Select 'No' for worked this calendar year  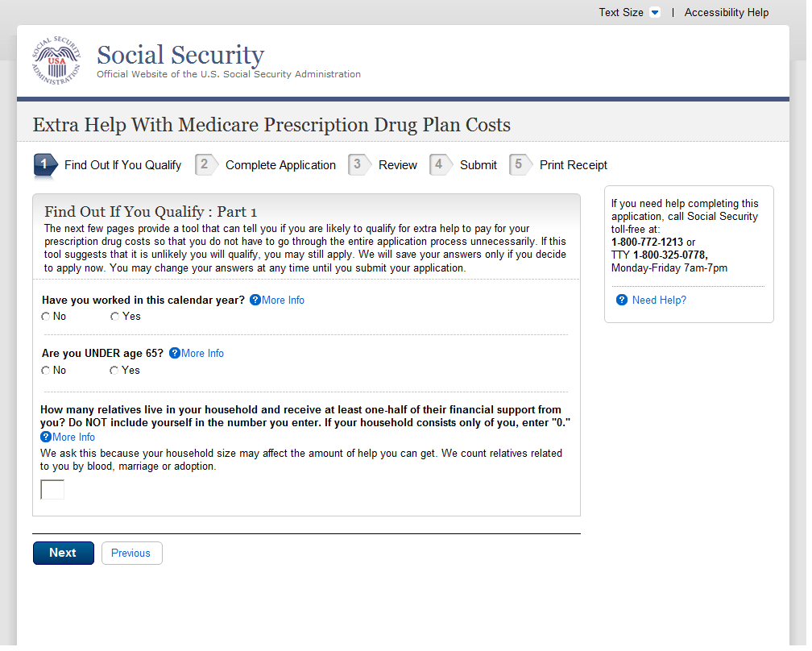(x=46, y=317)
